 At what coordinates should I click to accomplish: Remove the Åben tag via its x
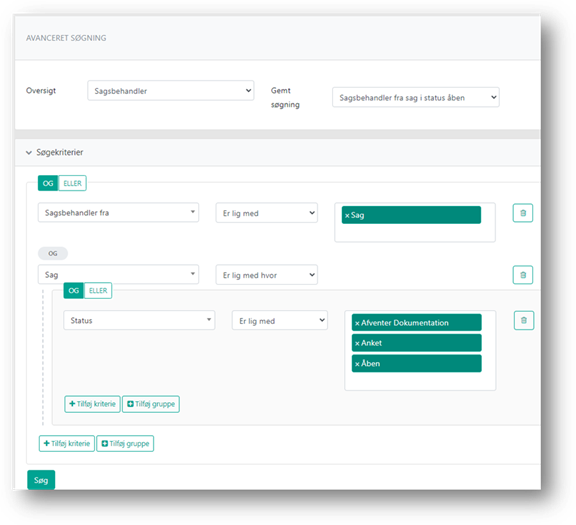(357, 364)
